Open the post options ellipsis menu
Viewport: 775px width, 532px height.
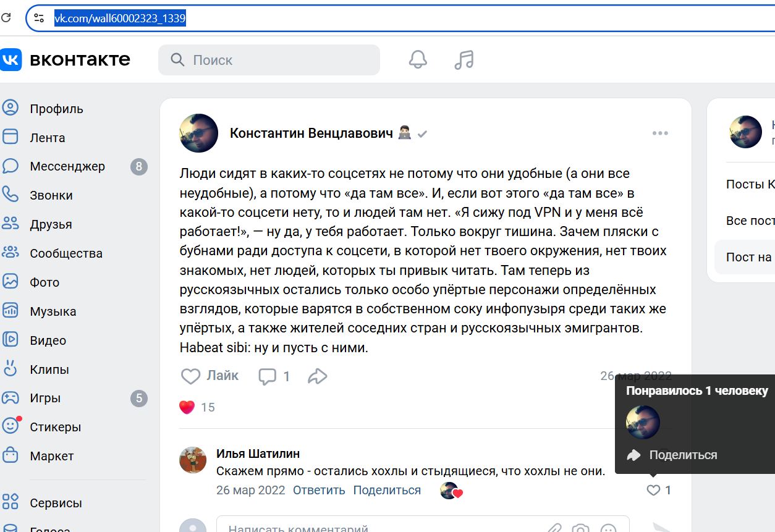point(660,133)
